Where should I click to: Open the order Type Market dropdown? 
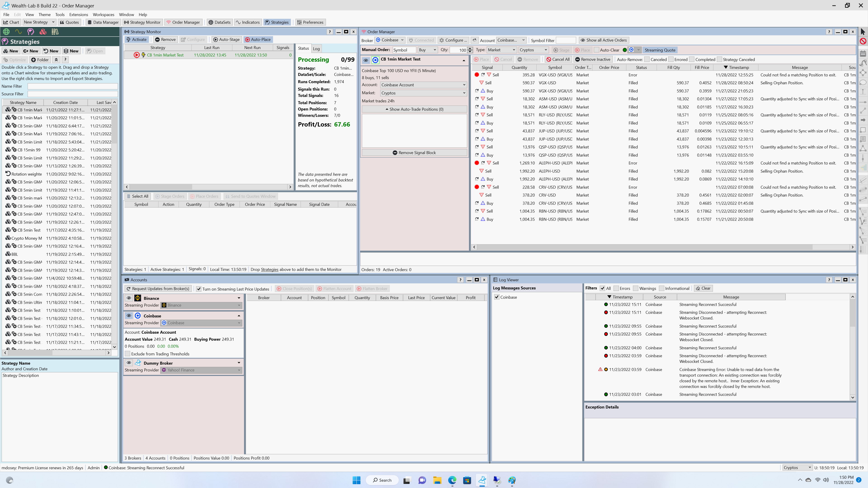(x=501, y=50)
